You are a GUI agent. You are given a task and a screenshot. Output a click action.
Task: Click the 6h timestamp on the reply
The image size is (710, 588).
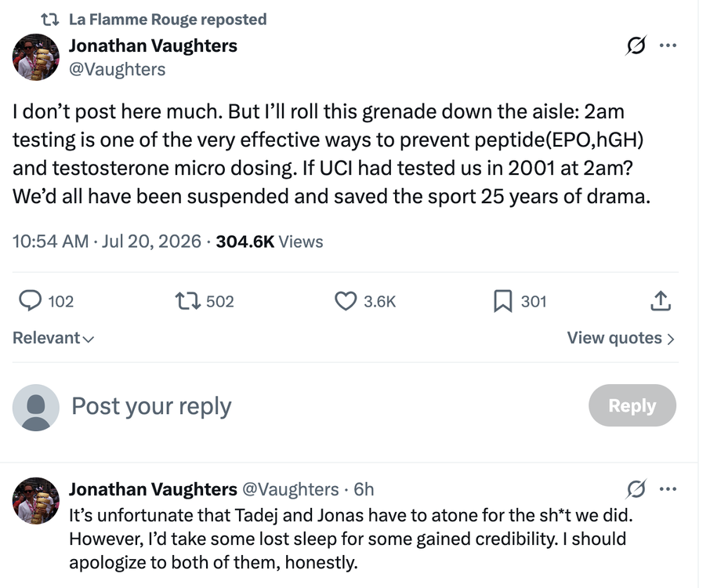pyautogui.click(x=364, y=489)
